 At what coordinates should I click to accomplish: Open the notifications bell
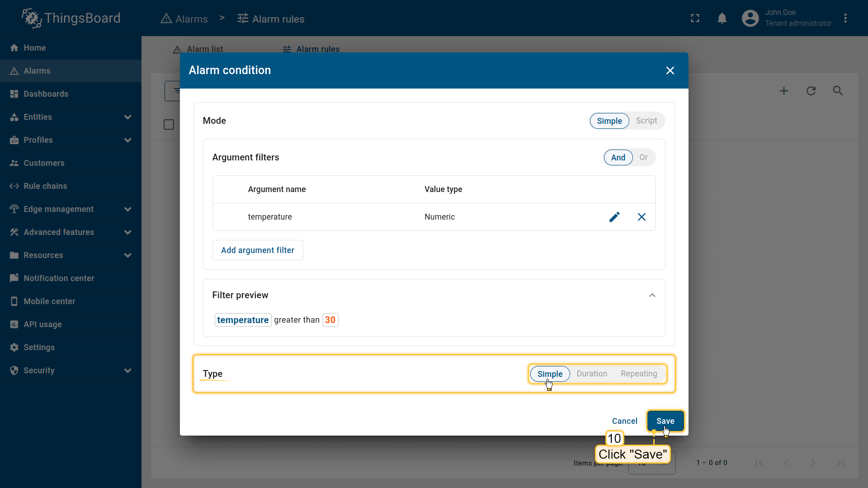pos(722,19)
